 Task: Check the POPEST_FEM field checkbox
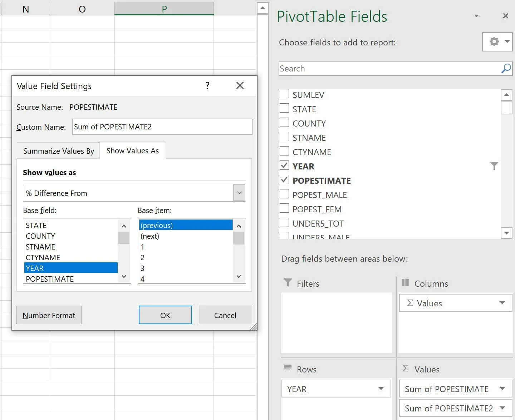coord(284,208)
